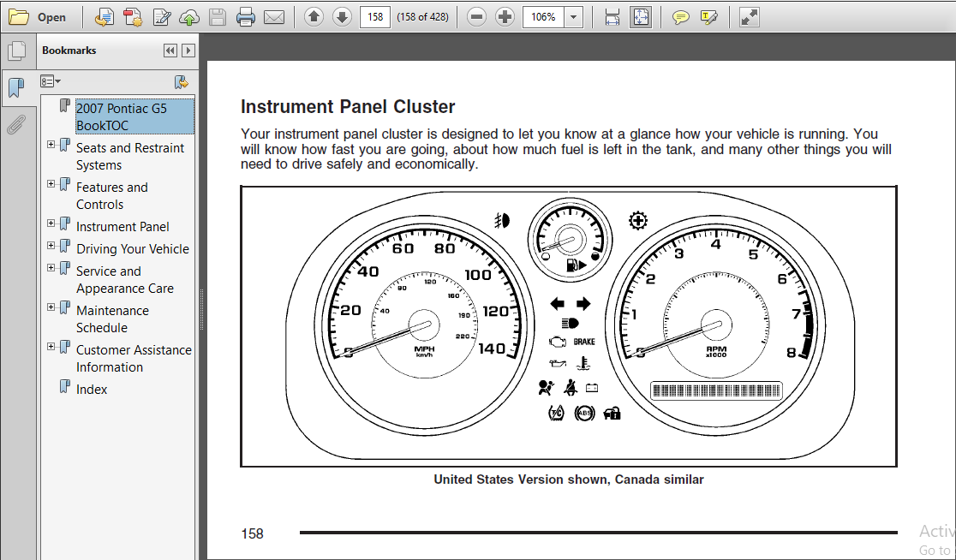This screenshot has height=560, width=956.
Task: Click the Edit/sign document icon
Action: (162, 17)
